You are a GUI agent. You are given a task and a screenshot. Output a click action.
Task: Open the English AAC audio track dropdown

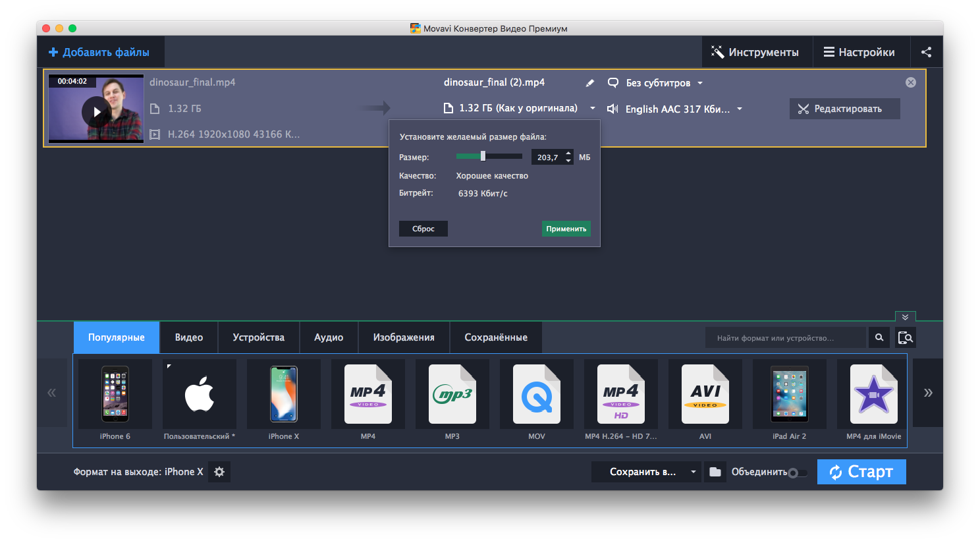click(740, 109)
